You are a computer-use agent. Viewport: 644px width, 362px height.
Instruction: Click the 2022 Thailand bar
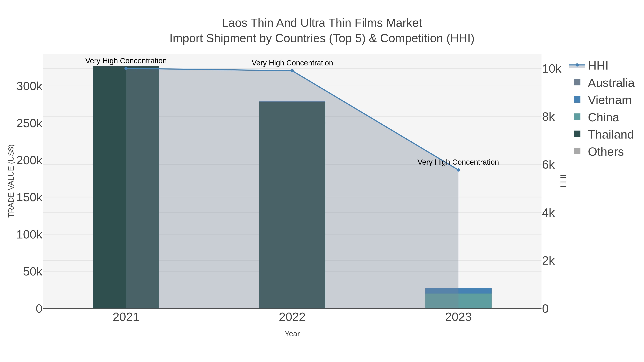coord(292,205)
